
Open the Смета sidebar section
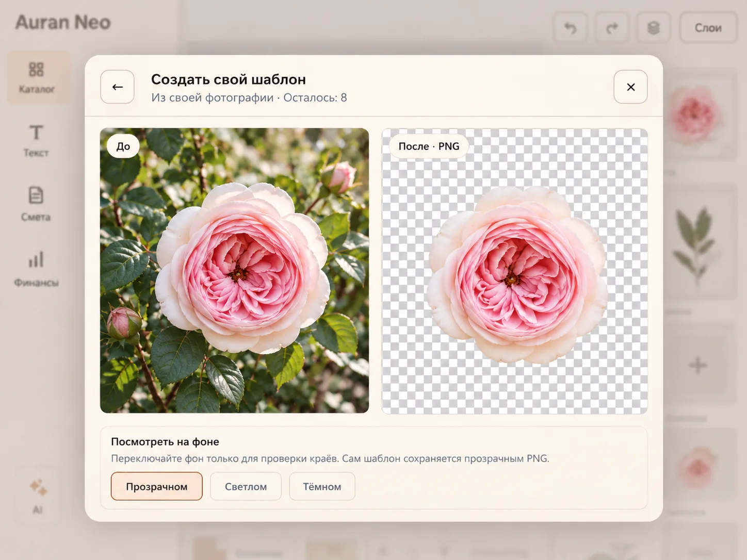click(x=36, y=204)
